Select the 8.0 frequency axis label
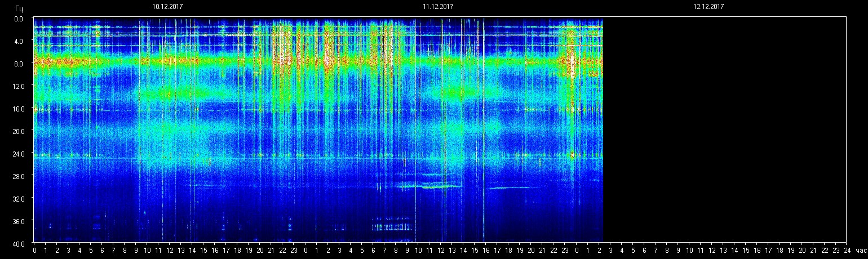Screen dimensions: 868x259 19,64
